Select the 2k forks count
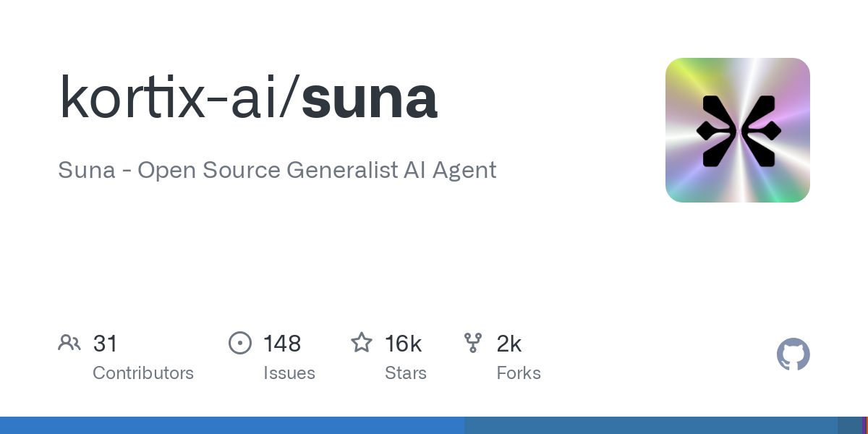Image resolution: width=868 pixels, height=434 pixels. [509, 343]
